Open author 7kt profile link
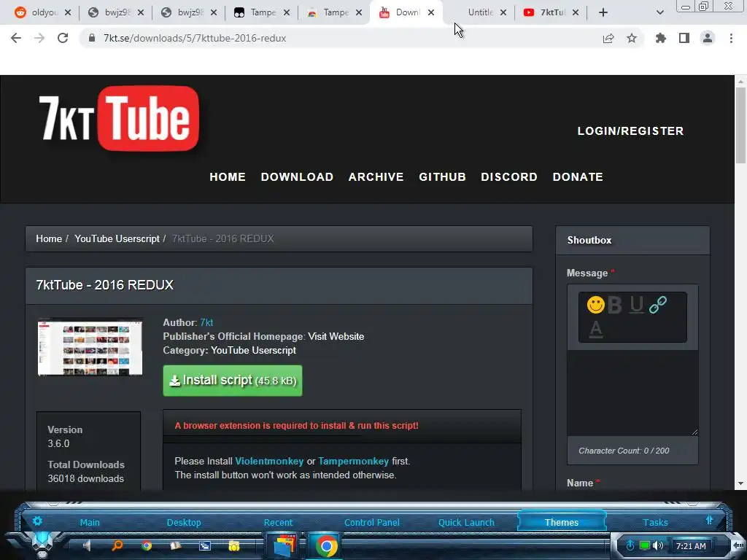 click(206, 322)
